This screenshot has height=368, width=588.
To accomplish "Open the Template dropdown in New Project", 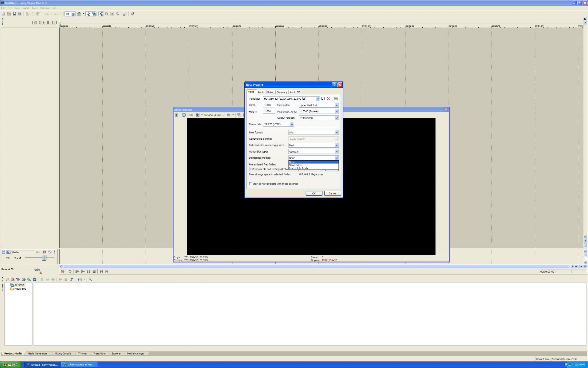I will (318, 99).
